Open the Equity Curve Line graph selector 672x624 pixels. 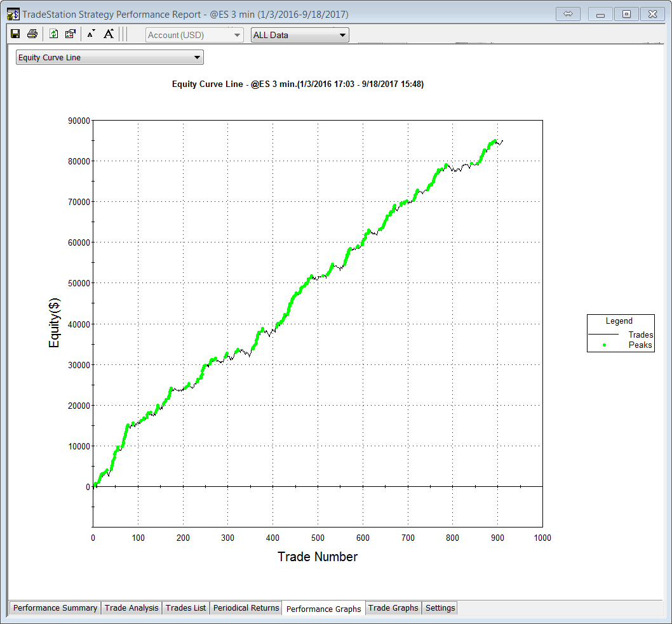click(109, 58)
